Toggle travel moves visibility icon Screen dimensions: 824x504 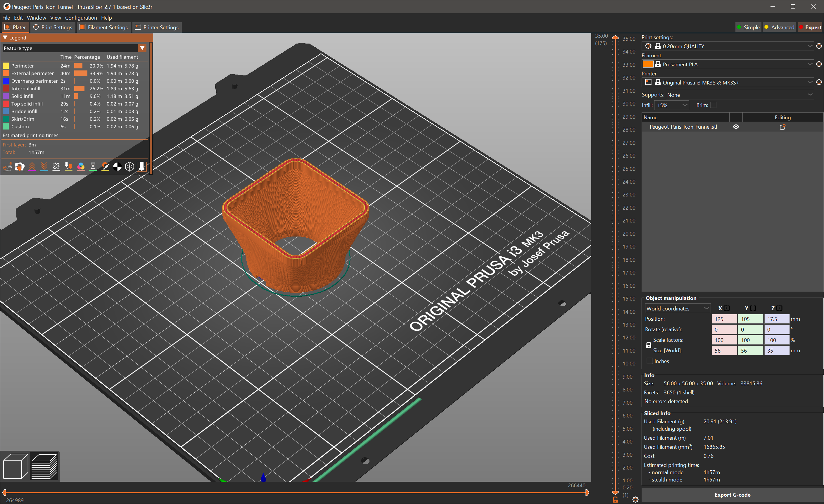coord(7,167)
